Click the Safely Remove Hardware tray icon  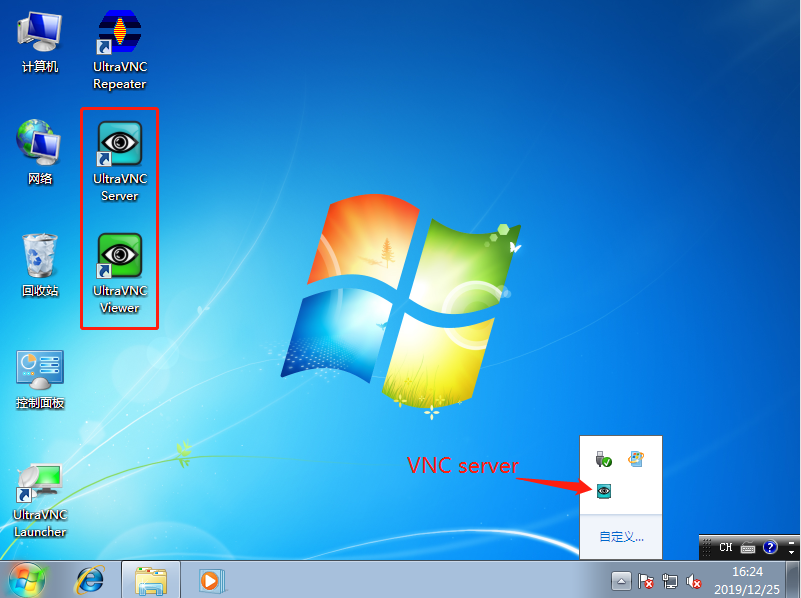click(x=603, y=459)
